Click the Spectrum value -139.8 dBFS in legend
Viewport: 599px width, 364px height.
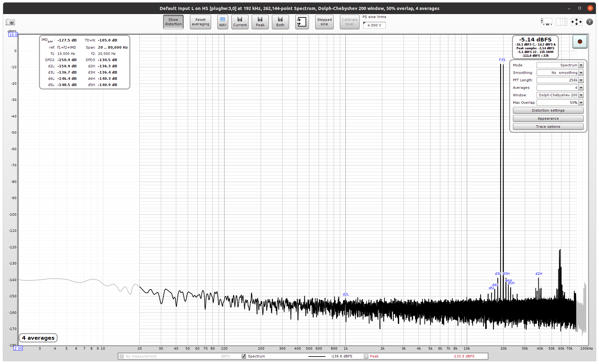[x=341, y=356]
